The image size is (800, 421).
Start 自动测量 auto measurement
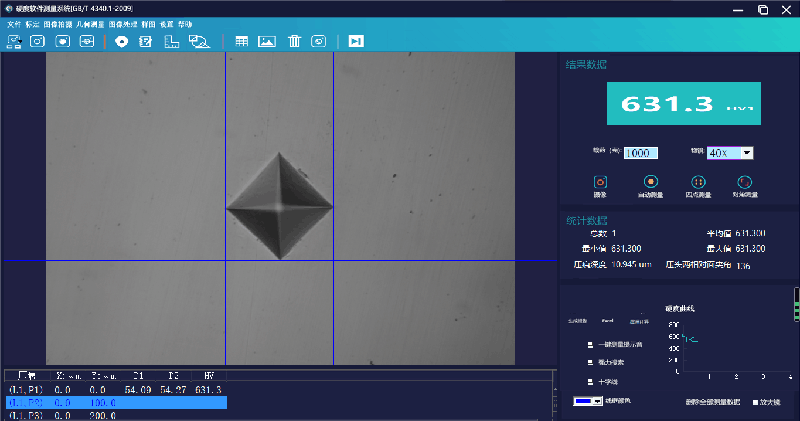pyautogui.click(x=650, y=182)
